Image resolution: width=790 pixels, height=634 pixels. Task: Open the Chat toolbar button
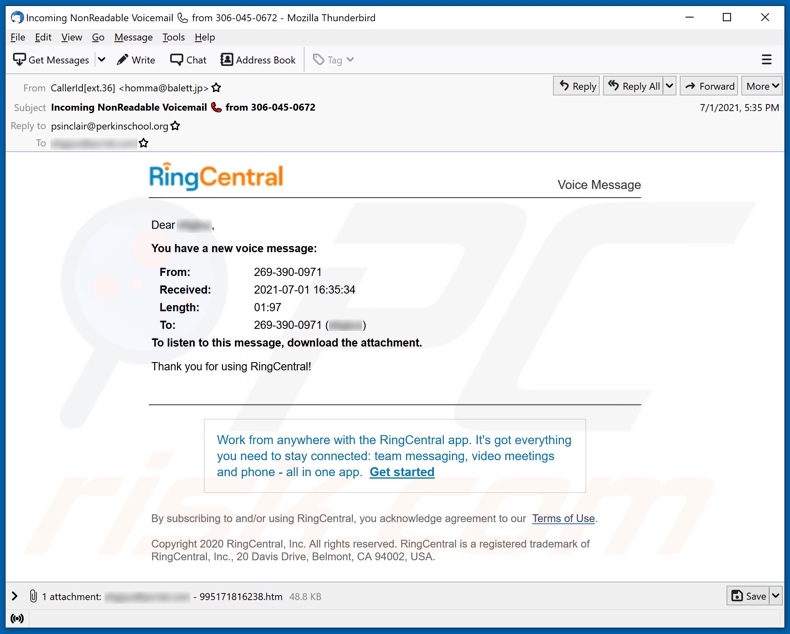[188, 60]
